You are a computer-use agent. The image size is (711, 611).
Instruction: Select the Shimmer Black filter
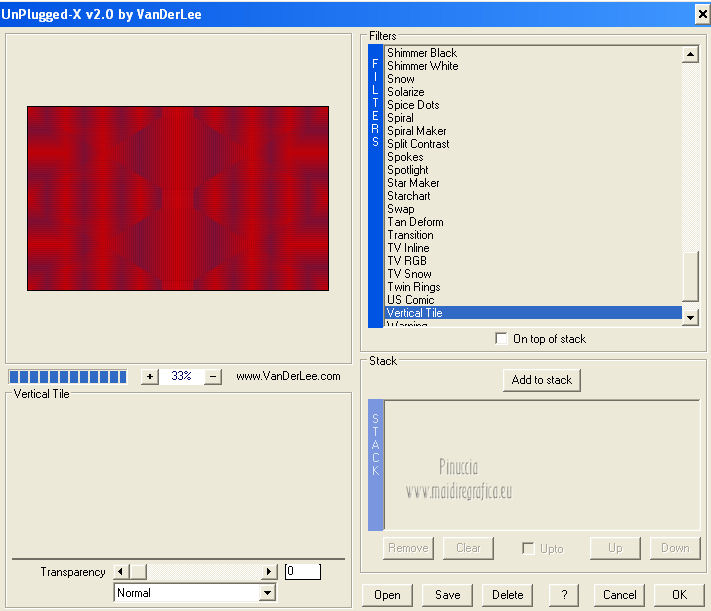tap(533, 53)
